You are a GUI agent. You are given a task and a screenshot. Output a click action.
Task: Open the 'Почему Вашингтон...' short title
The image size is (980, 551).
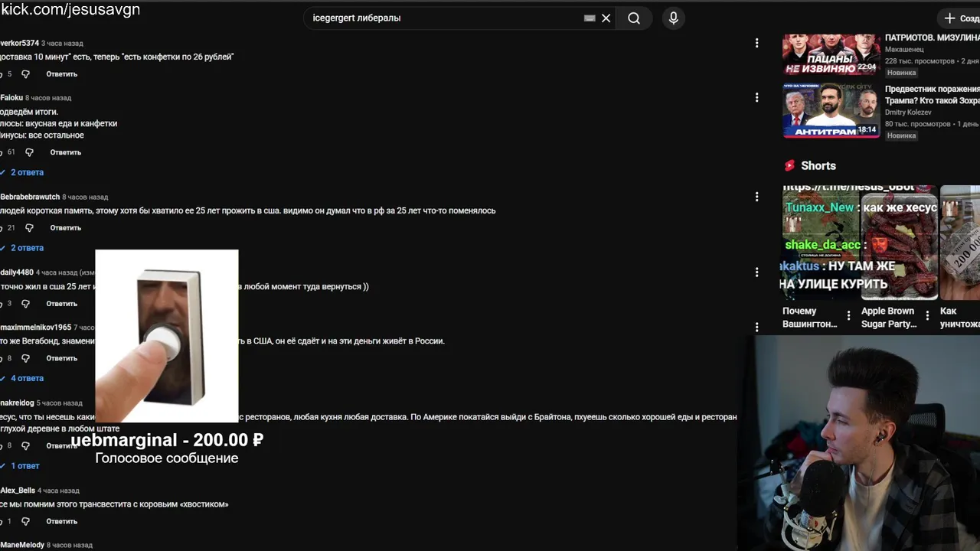[810, 318]
